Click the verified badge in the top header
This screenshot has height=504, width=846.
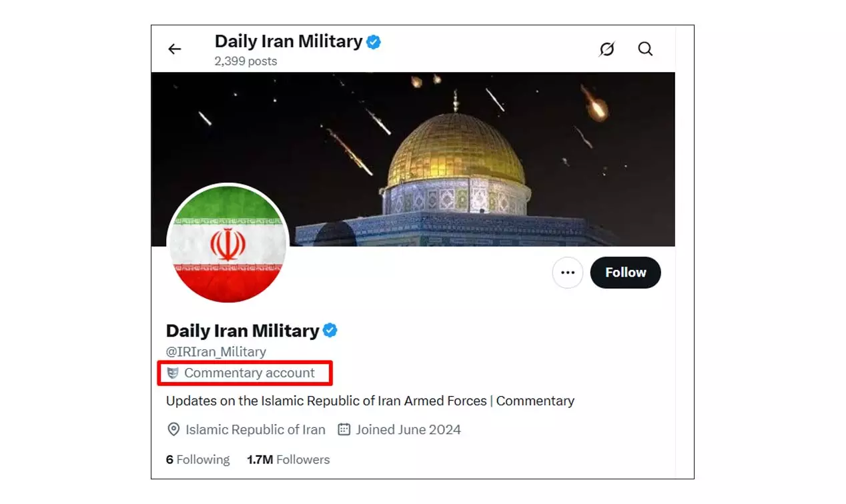coord(374,41)
